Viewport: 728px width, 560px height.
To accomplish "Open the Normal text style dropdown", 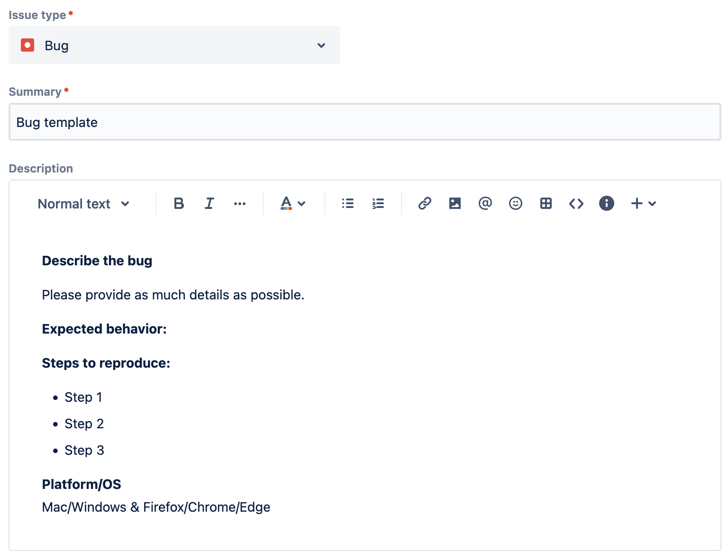I will coord(83,203).
